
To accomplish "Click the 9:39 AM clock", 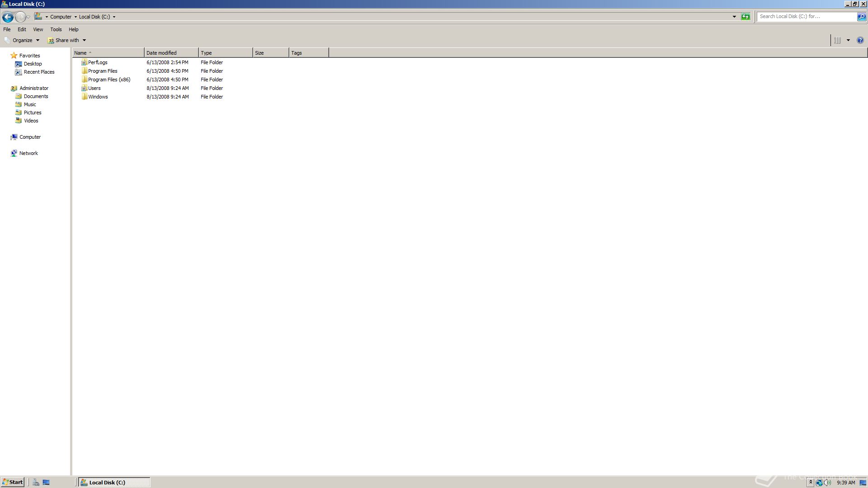I will (846, 483).
